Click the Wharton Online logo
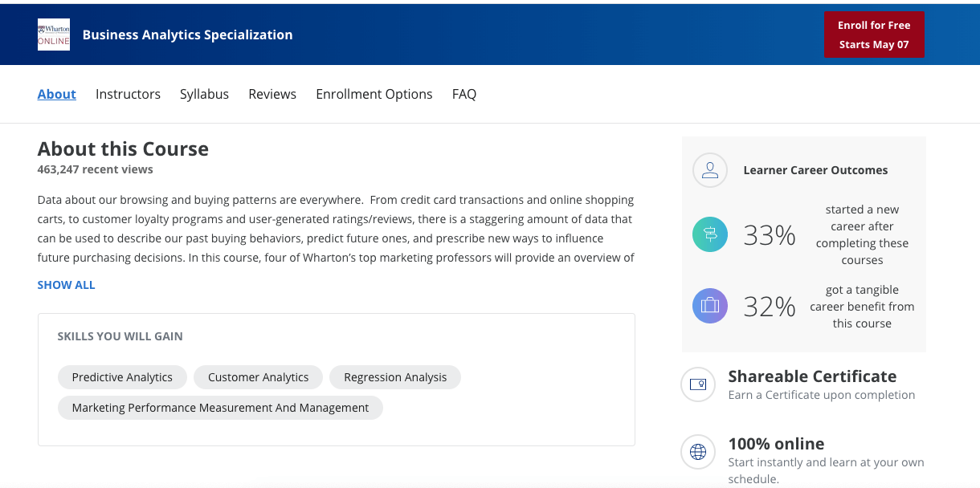This screenshot has width=980, height=488. 54,35
